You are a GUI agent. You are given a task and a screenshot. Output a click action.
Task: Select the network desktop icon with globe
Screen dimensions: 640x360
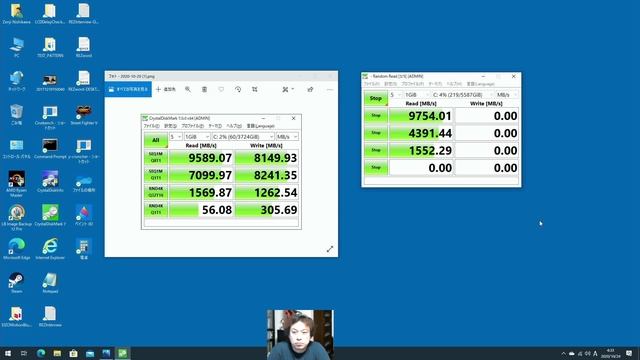(16, 81)
